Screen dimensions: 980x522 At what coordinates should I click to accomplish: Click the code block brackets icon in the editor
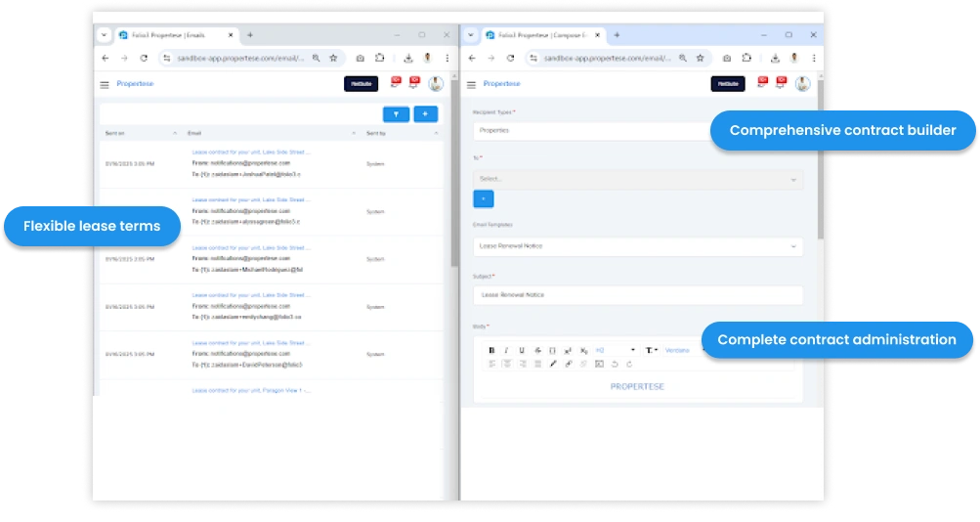coord(552,351)
